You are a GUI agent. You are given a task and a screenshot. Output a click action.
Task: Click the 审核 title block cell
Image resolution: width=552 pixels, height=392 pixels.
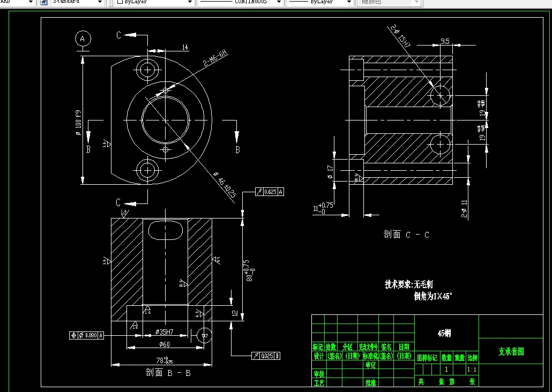(x=318, y=373)
